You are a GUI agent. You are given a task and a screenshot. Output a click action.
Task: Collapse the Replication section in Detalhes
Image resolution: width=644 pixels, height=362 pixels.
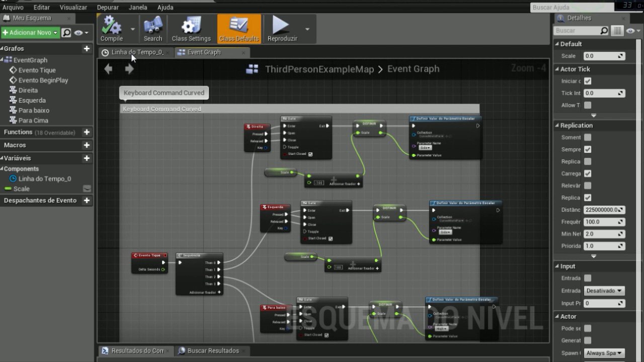(x=556, y=126)
